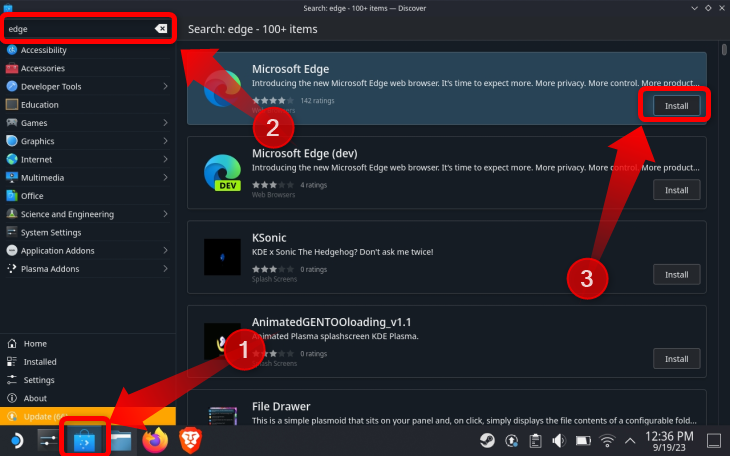
Task: Select the Installed section
Action: click(40, 362)
